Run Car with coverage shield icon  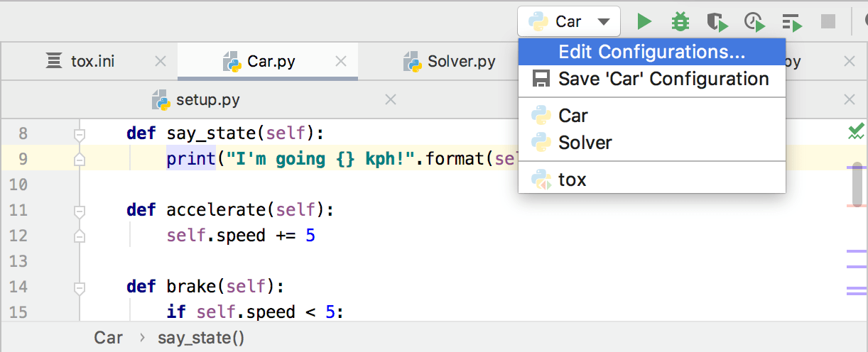(x=717, y=22)
